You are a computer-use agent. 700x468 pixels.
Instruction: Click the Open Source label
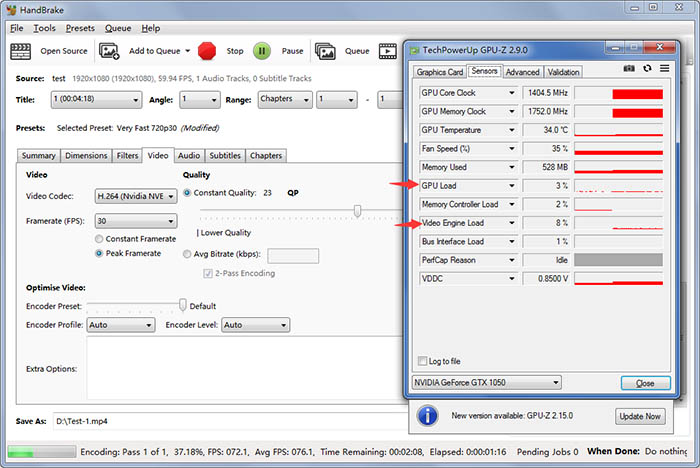click(64, 51)
